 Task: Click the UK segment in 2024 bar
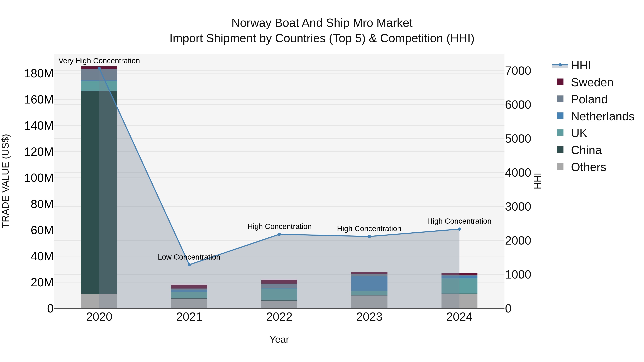tap(460, 286)
